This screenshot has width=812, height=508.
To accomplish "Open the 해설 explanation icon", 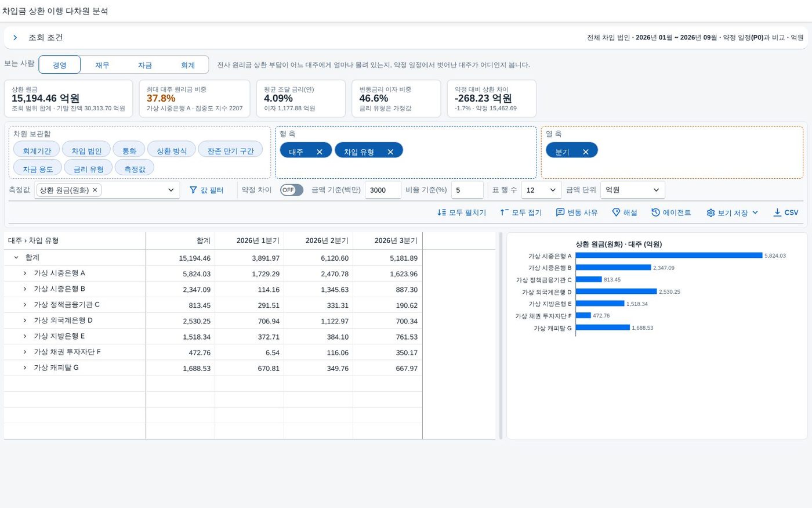I will [x=616, y=212].
